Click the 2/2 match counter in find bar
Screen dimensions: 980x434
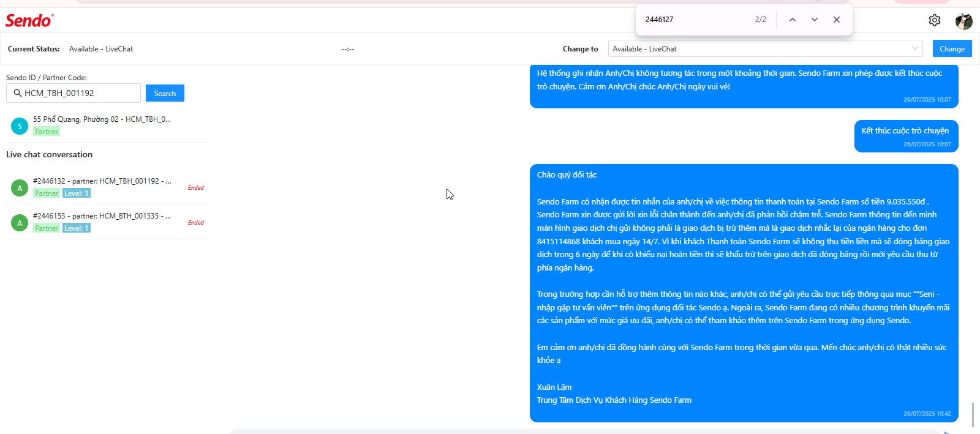(x=761, y=20)
